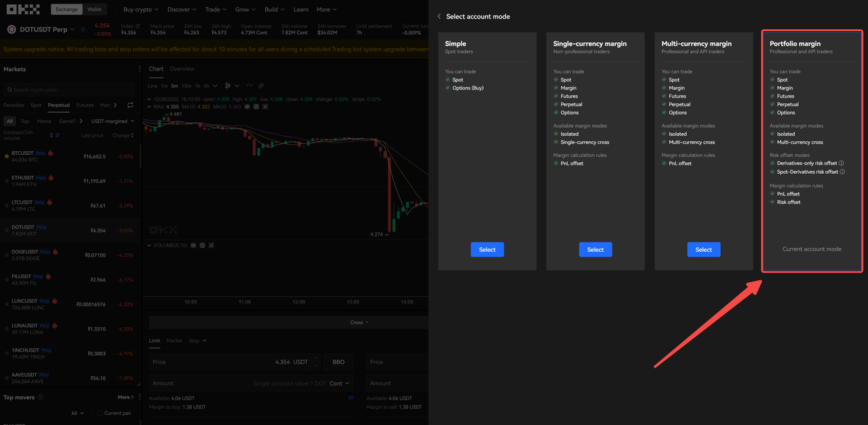Image resolution: width=868 pixels, height=425 pixels.
Task: Favorite DOGEUSDT with its star
Action: pos(7,255)
